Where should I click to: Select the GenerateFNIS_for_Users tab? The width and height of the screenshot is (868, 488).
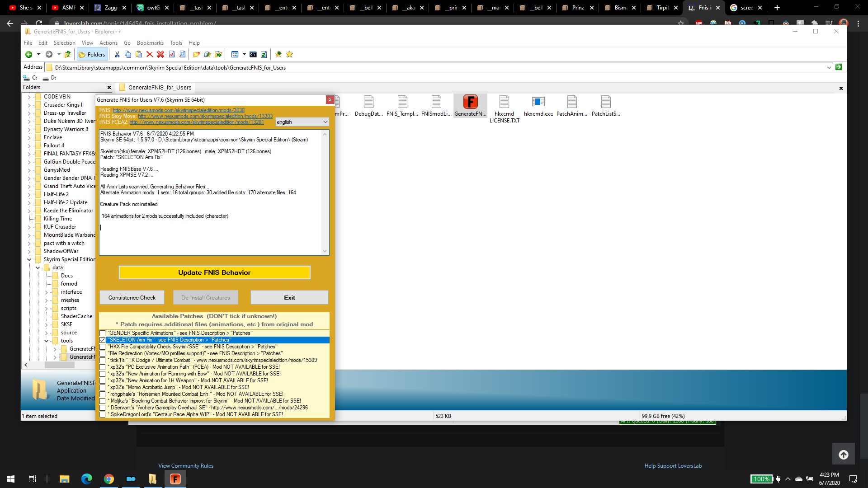point(155,88)
